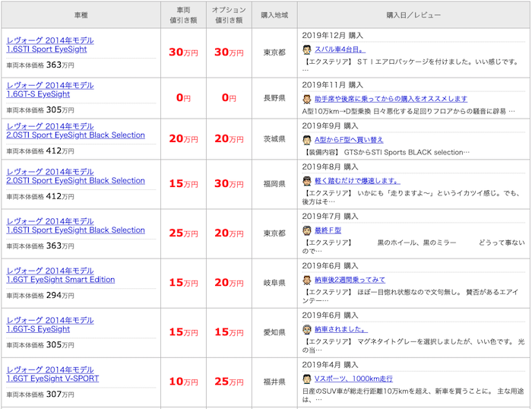Click the 車両値引き額 column header
Image resolution: width=532 pixels, height=409 pixels.
[x=184, y=15]
